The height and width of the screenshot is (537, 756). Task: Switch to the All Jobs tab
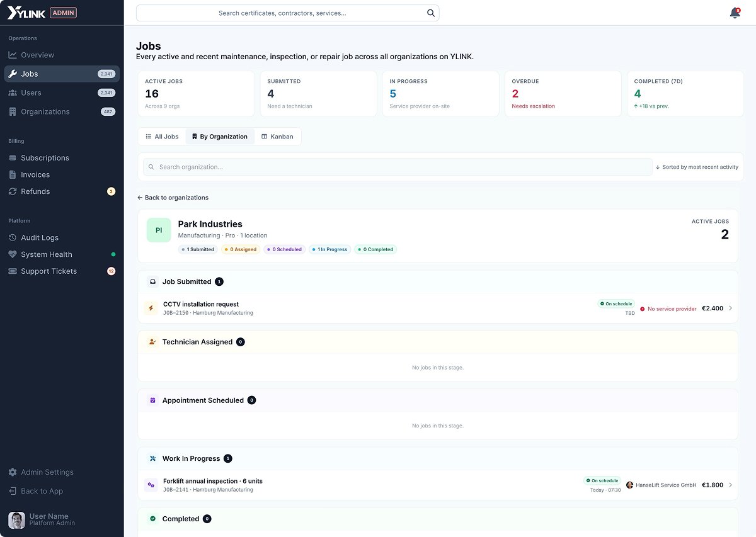point(162,137)
